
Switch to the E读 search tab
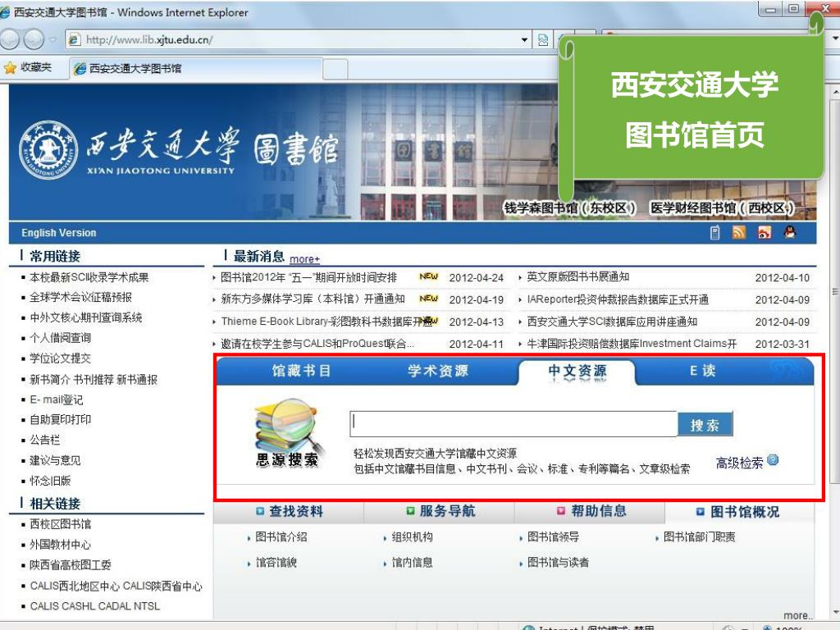(x=702, y=371)
